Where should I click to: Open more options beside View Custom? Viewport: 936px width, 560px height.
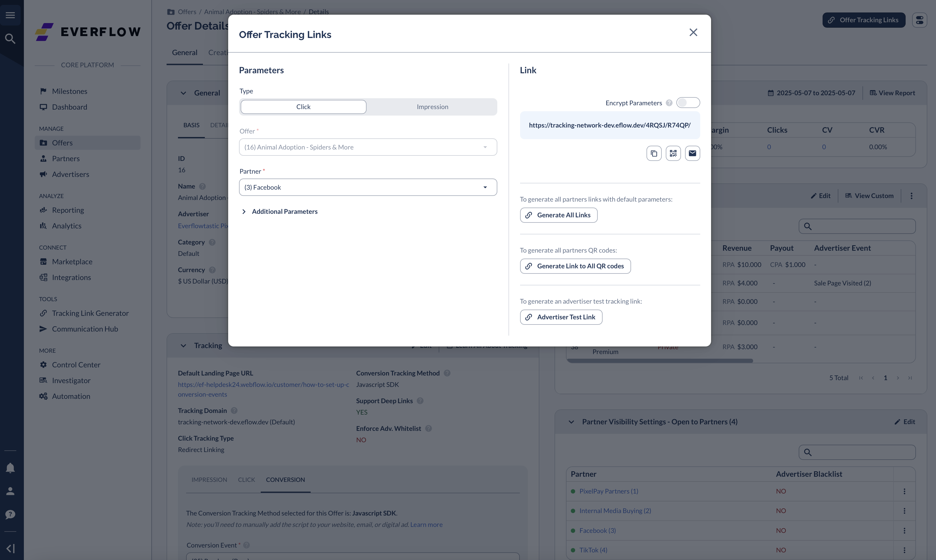[912, 196]
